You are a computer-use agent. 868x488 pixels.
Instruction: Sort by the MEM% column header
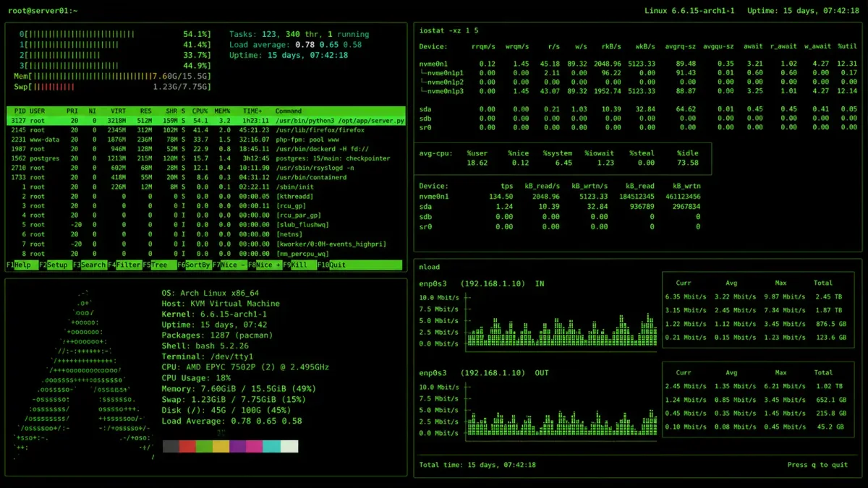click(222, 111)
